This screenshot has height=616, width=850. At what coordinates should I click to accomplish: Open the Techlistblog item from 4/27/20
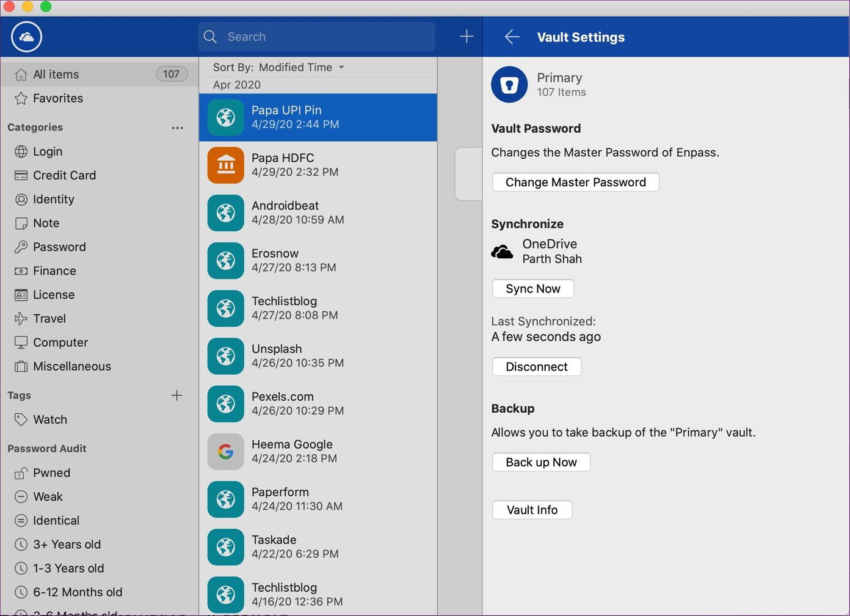coord(318,308)
